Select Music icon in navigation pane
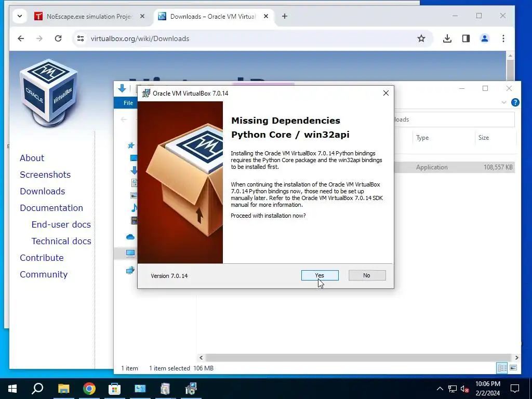Image resolution: width=532 pixels, height=399 pixels. 135,208
